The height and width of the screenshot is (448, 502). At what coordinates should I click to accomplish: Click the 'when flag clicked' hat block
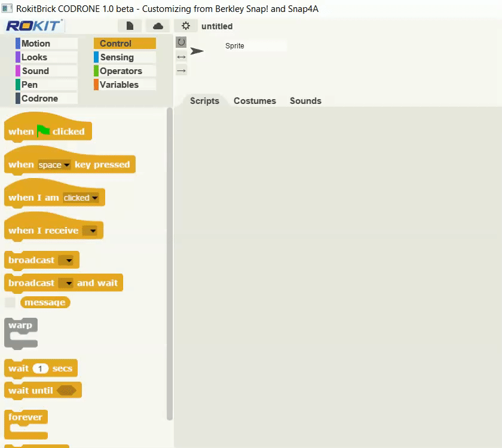pyautogui.click(x=48, y=128)
